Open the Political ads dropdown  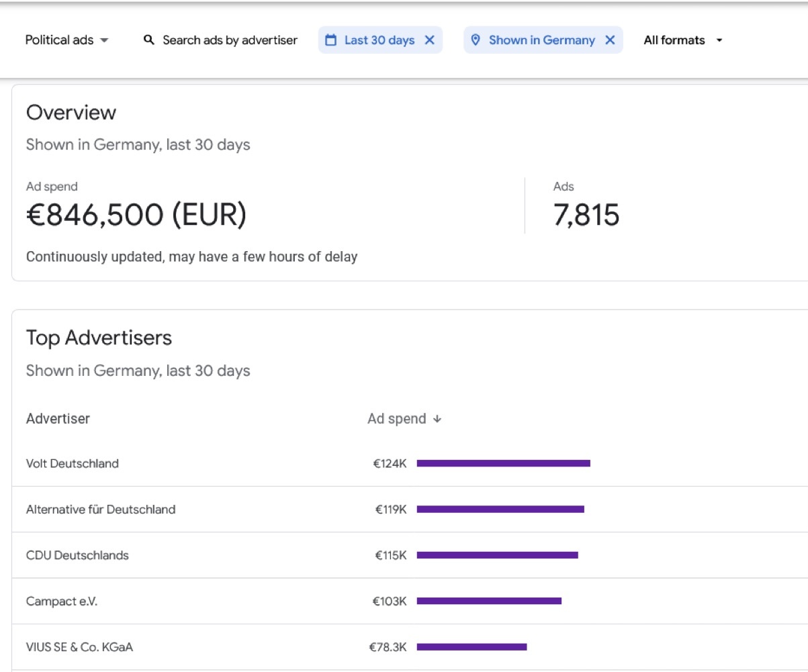click(x=66, y=40)
